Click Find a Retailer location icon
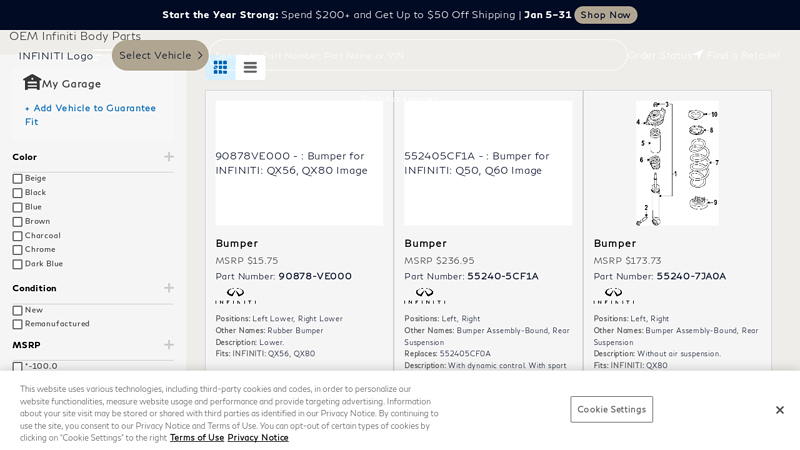This screenshot has height=450, width=800. pos(698,55)
